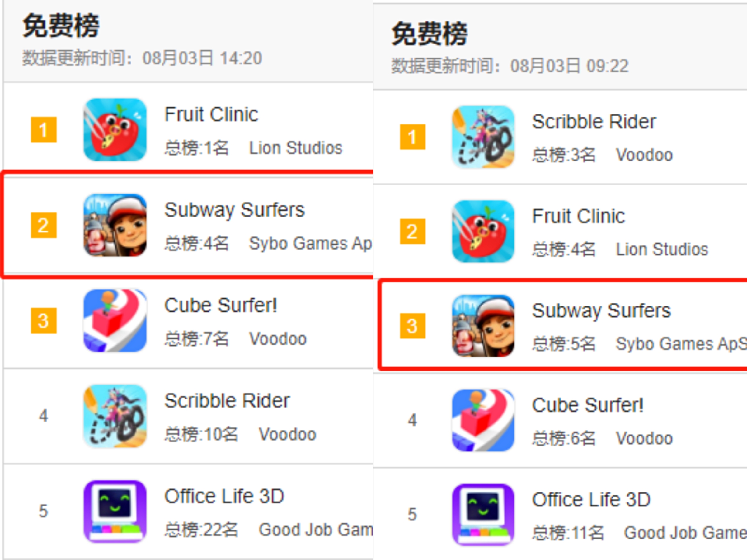Click Fruit Clinic icon in 09:22 list
This screenshot has height=560, width=747.
point(483,231)
